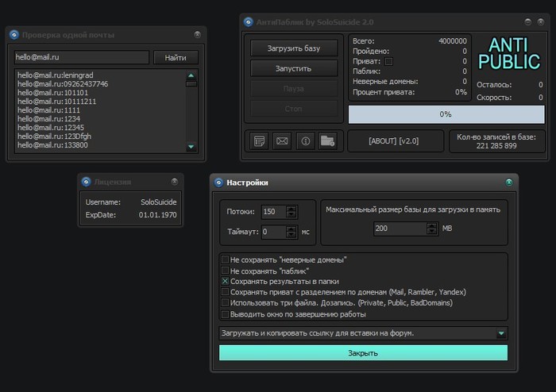This screenshot has height=392, width=556.
Task: Enable Не сохранять "неверные домены"
Action: click(225, 259)
